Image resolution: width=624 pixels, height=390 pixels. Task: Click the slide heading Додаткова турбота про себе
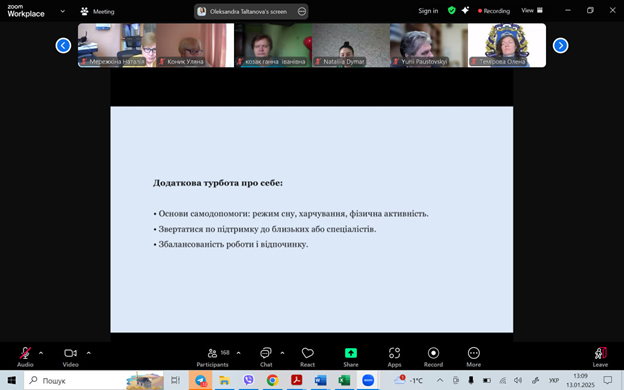click(x=218, y=183)
